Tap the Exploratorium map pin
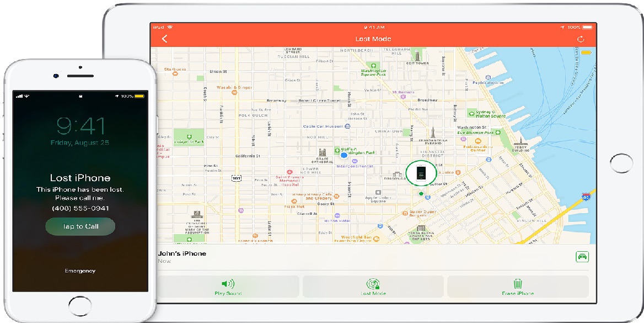Screen dimensions: 644x323 [x=487, y=77]
